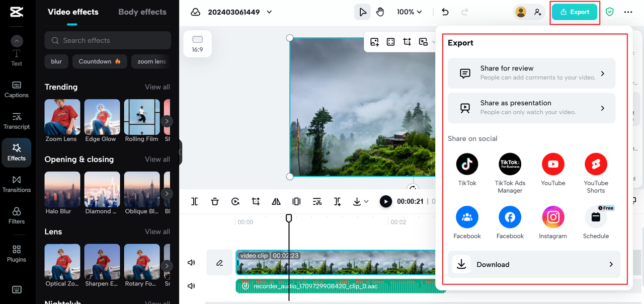Select the zoom lens suggestion chip
Screen dimensions: 644x304
tap(151, 61)
